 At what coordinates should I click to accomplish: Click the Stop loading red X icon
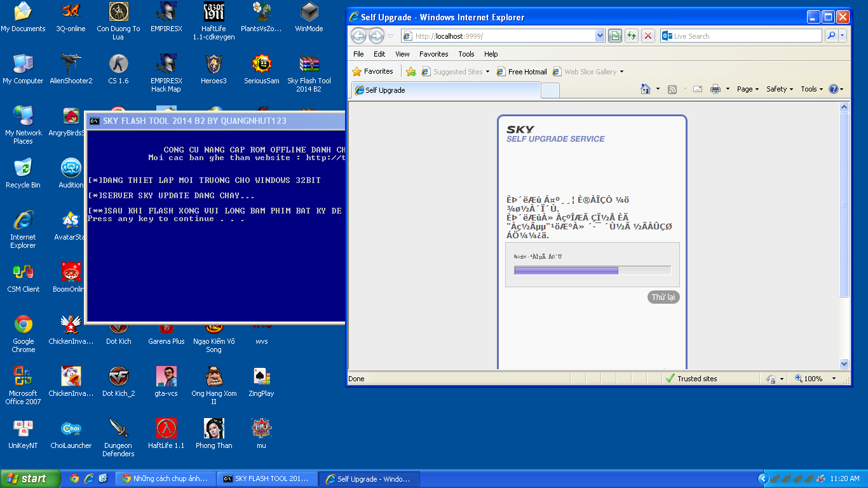coord(648,36)
